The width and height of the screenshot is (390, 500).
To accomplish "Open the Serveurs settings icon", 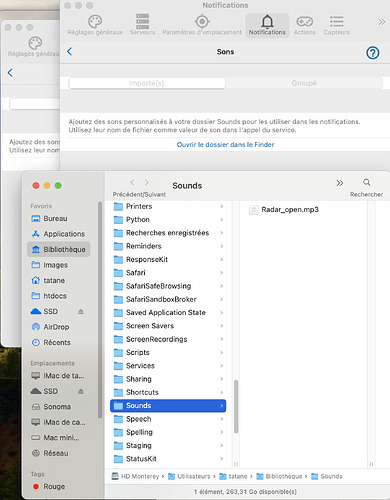I will 142,21.
